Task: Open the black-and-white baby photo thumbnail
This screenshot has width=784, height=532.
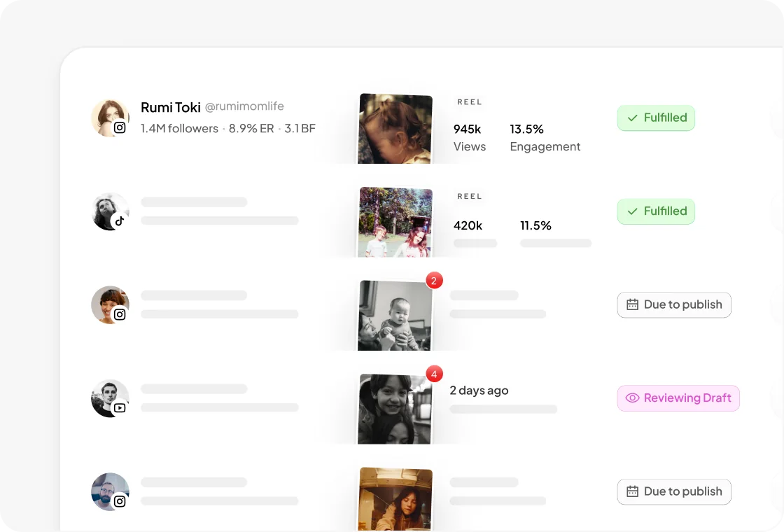Action: point(395,316)
